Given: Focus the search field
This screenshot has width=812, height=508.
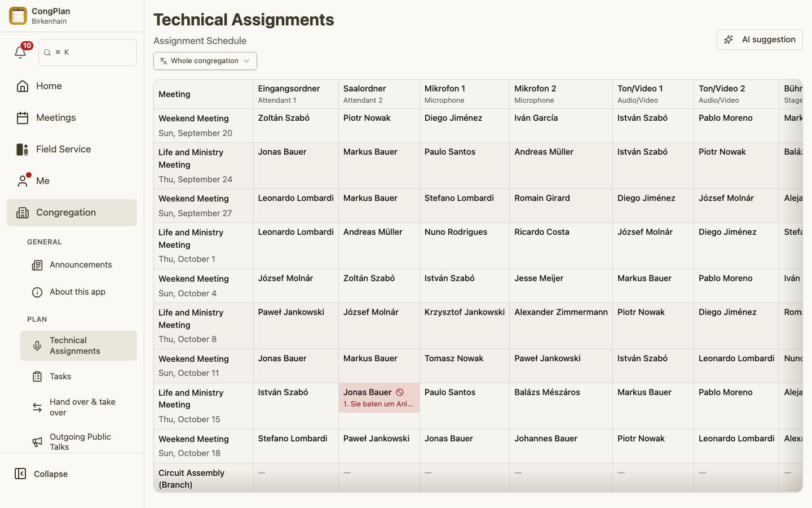Looking at the screenshot, I should click(x=87, y=52).
